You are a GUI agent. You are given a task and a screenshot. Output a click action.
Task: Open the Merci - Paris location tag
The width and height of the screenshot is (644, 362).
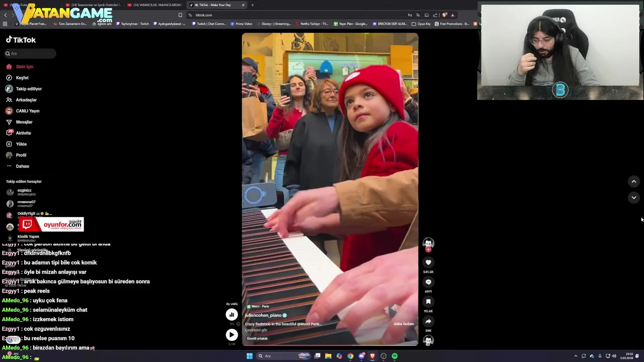[x=257, y=306]
